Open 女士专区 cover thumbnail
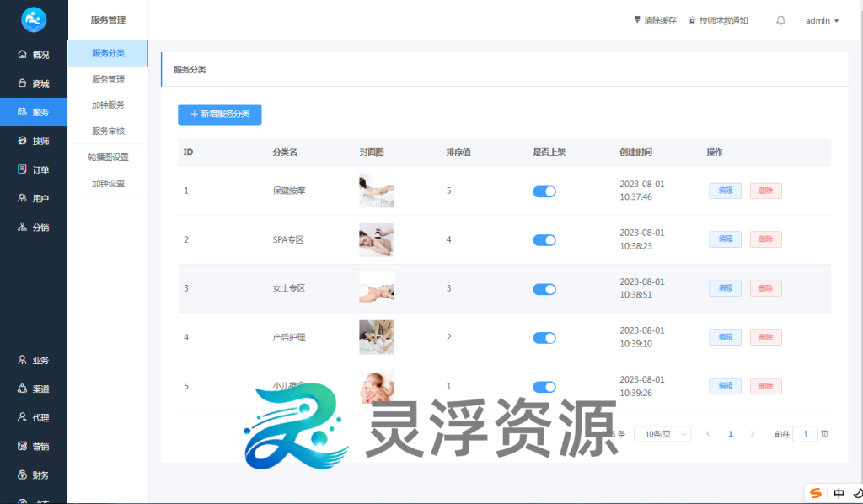 (x=377, y=287)
